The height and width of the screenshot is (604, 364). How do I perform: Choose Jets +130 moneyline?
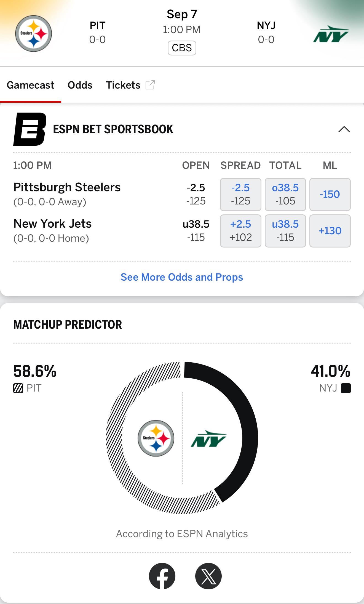[330, 231]
